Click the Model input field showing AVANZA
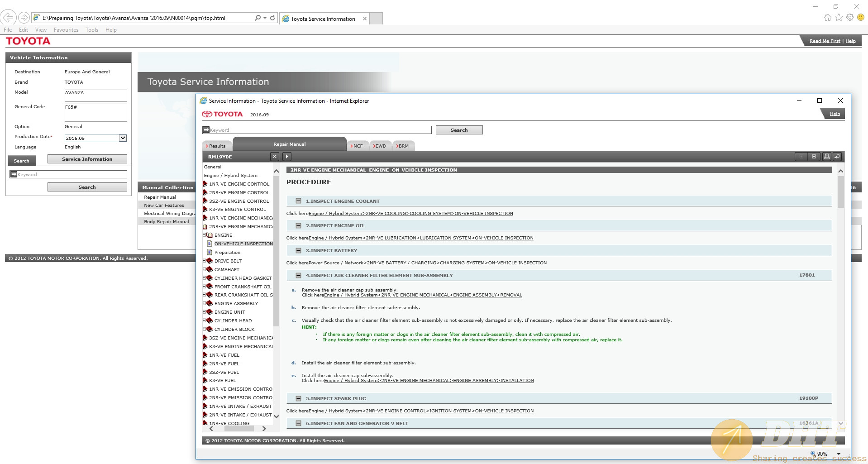This screenshot has height=464, width=868. (95, 96)
